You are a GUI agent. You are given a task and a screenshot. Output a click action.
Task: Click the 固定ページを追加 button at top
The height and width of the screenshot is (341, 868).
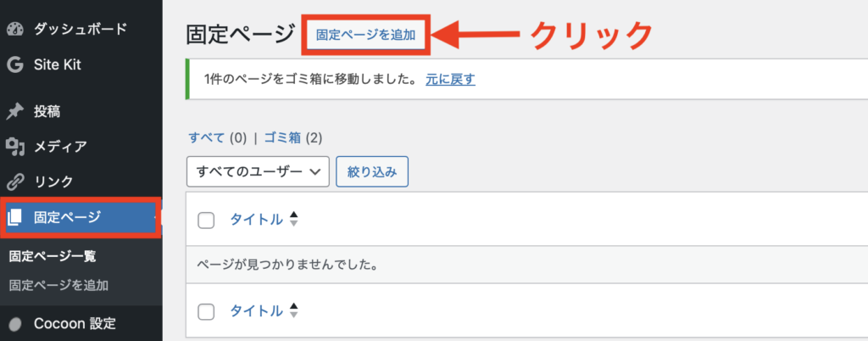[x=365, y=36]
